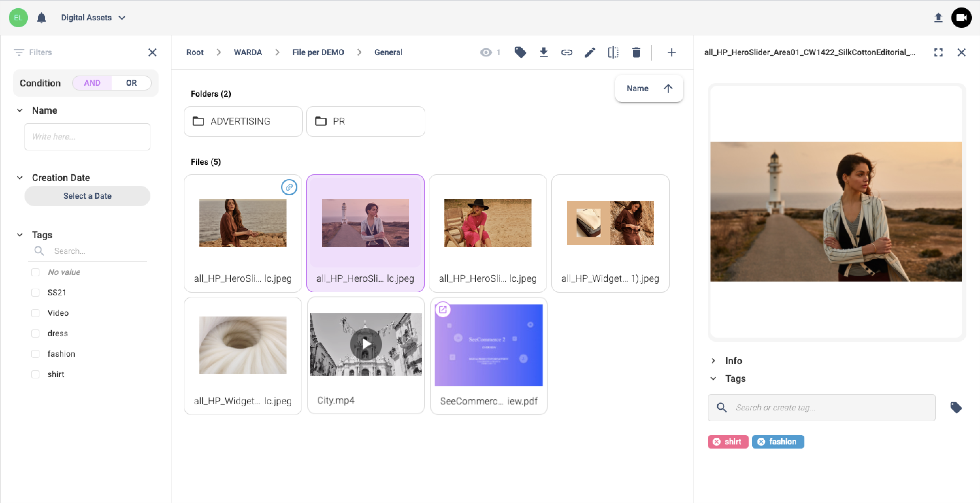Toggle the Name sort order button
This screenshot has height=503, width=980.
pyautogui.click(x=668, y=88)
